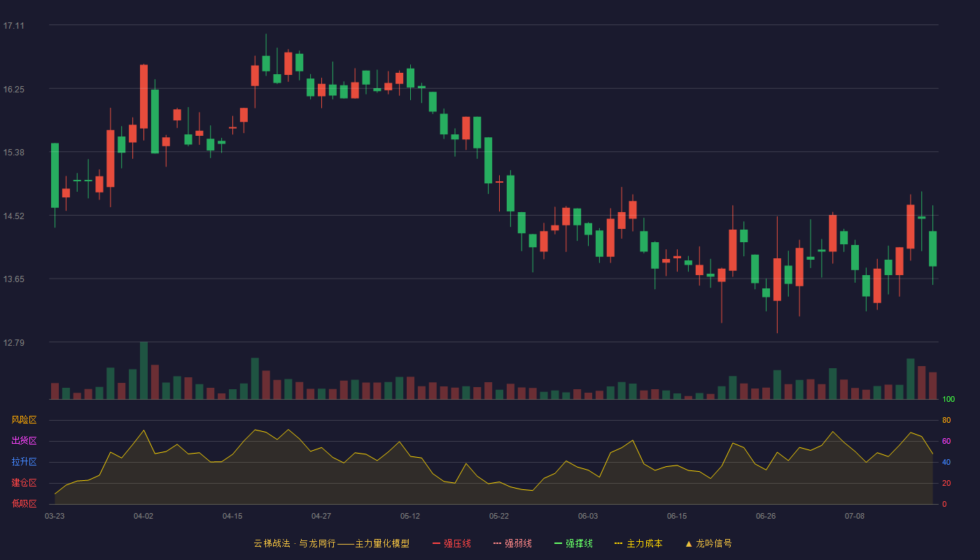Toggle the 主力成本 legend item
Screen dimensions: 980x560
[x=638, y=543]
